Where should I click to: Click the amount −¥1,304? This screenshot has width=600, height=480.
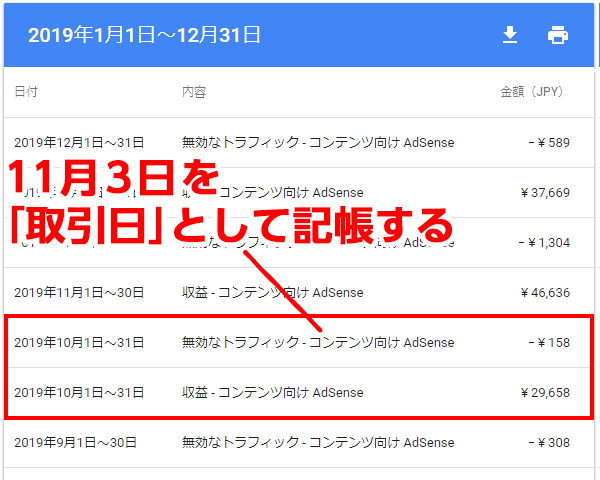tap(544, 243)
